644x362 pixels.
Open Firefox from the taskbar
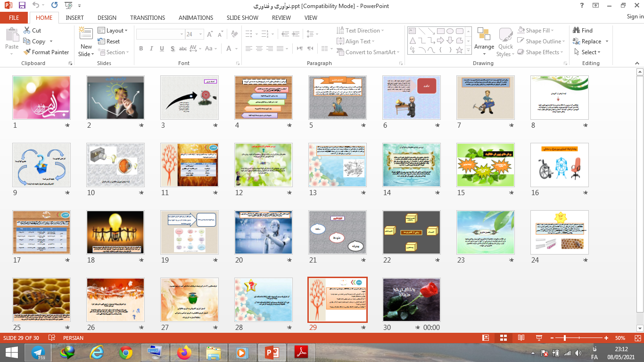click(183, 352)
